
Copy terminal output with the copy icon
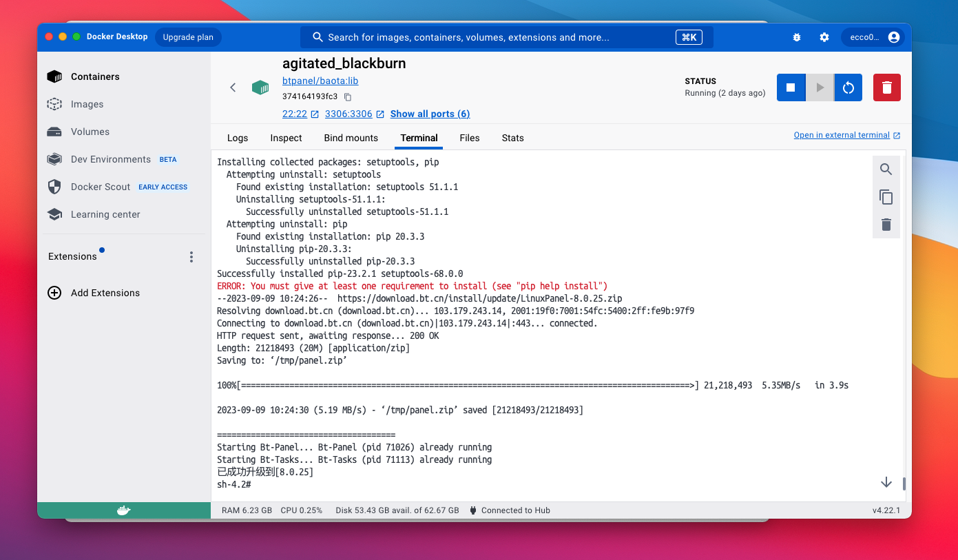point(886,197)
